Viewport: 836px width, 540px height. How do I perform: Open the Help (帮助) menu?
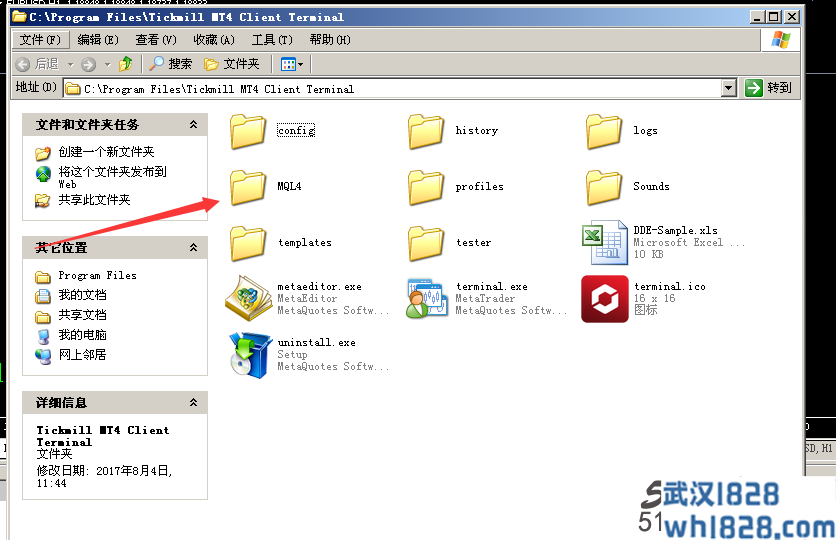pyautogui.click(x=330, y=40)
